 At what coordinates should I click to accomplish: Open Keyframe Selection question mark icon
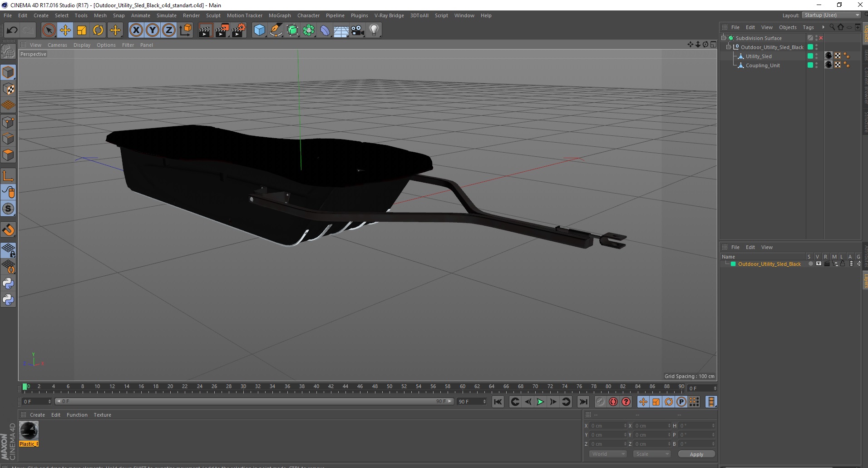[626, 402]
